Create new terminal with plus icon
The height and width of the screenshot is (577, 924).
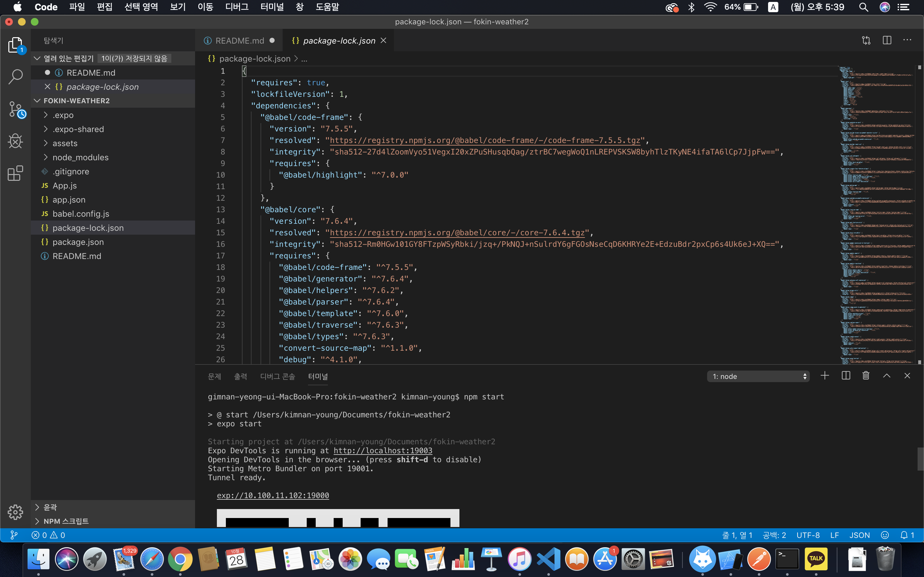824,376
